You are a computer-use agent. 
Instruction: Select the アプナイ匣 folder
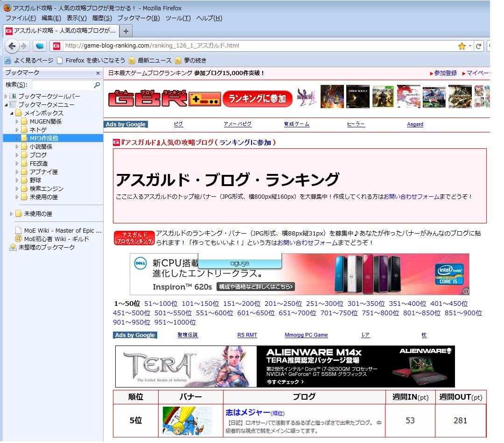tap(40, 172)
